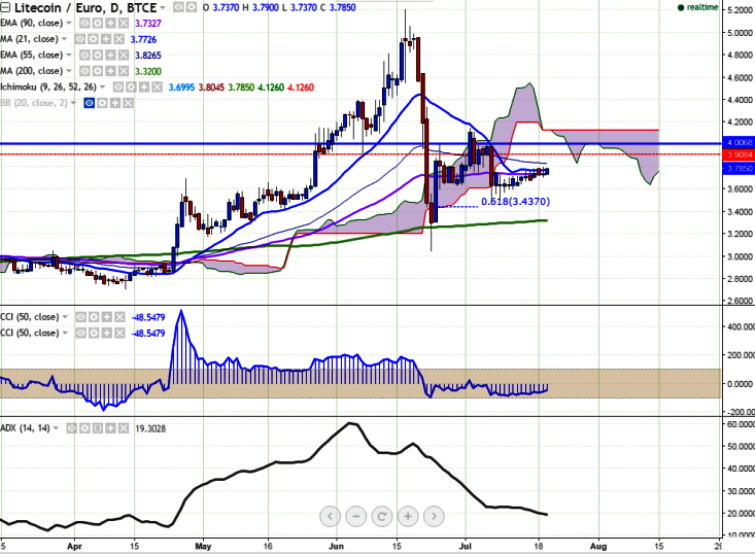This screenshot has width=755, height=554.
Task: Click the 3.7850 current price label
Action: 739,168
